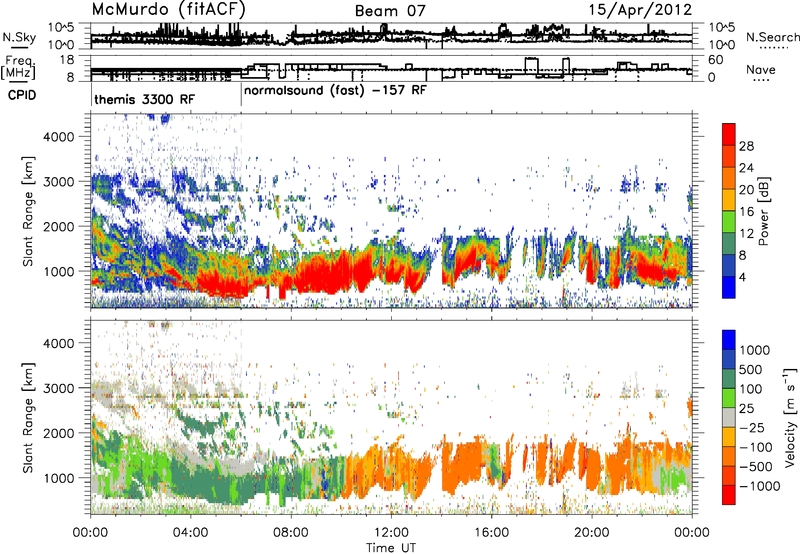The width and height of the screenshot is (800, 554).
Task: Click Velocity colorbar tick value '-500'
Action: [x=755, y=466]
